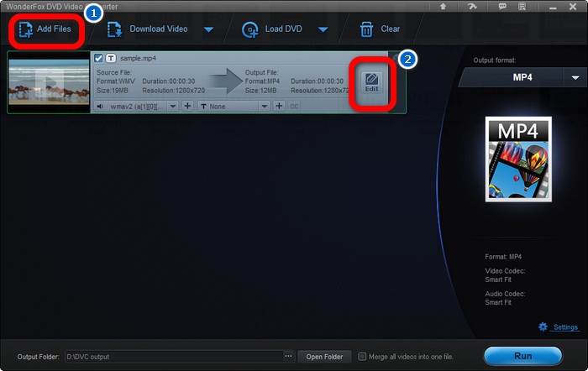Screen dimensions: 588x371
Task: Browse output folder with the ellipsis button
Action: point(288,357)
